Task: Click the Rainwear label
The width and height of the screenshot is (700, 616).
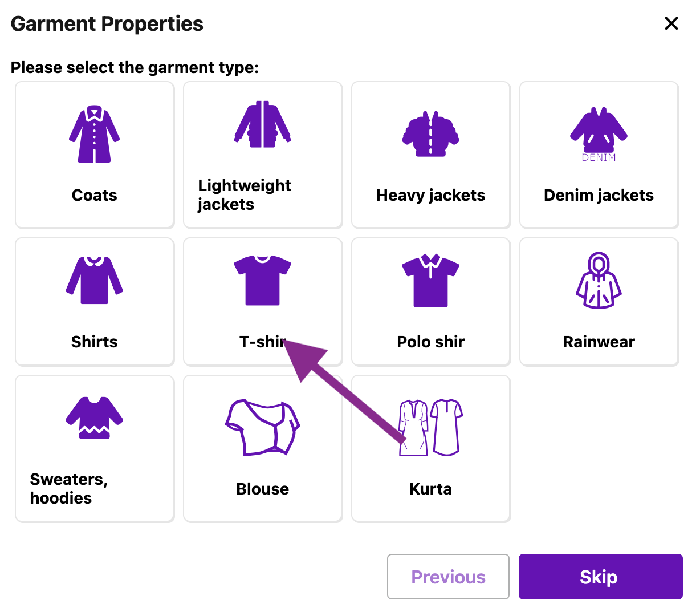Action: (x=599, y=342)
